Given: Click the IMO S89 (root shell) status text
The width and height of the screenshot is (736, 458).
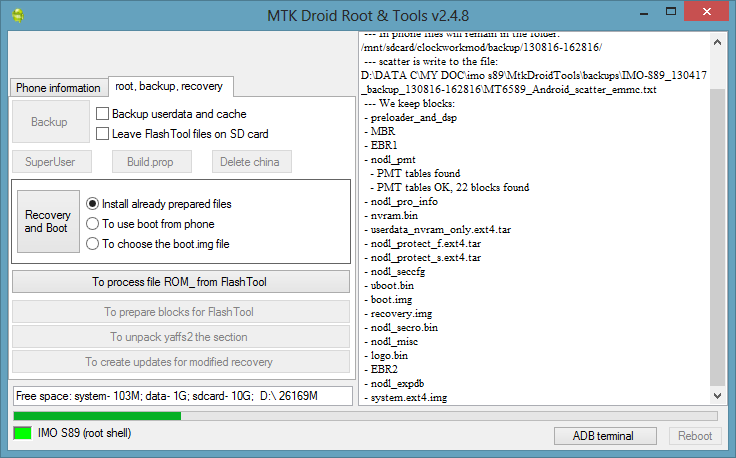Looking at the screenshot, I should pos(84,433).
